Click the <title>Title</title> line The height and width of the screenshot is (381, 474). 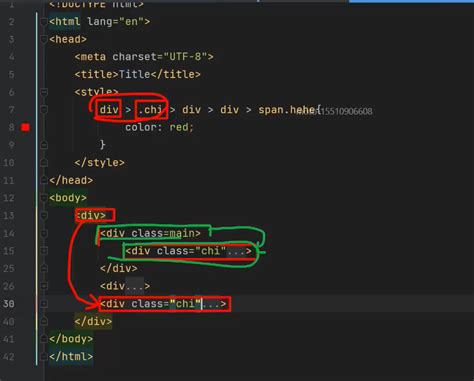click(137, 74)
